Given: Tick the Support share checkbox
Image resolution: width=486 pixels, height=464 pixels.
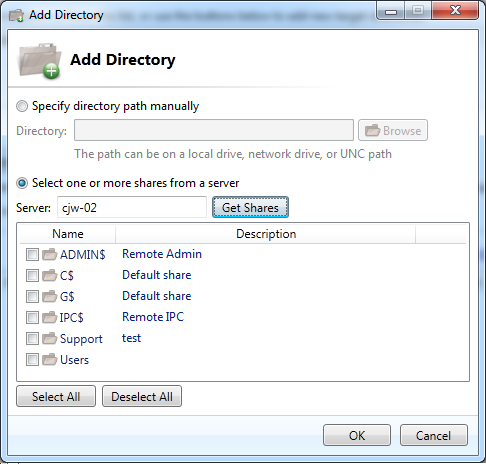Looking at the screenshot, I should (32, 339).
